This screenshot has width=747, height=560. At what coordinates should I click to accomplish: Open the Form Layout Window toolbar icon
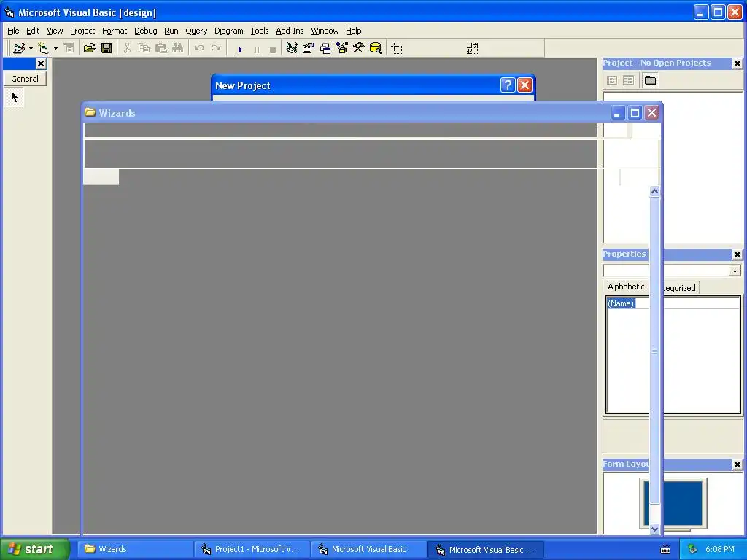325,48
